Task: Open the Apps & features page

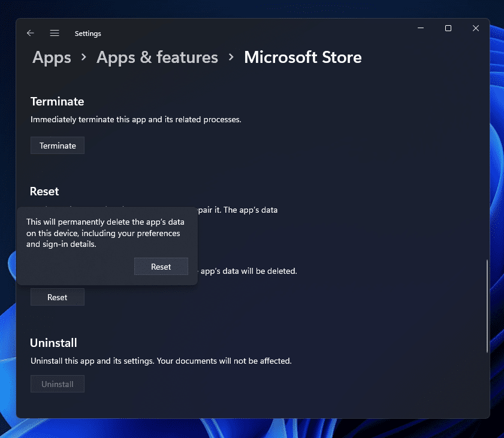Action: pos(157,58)
